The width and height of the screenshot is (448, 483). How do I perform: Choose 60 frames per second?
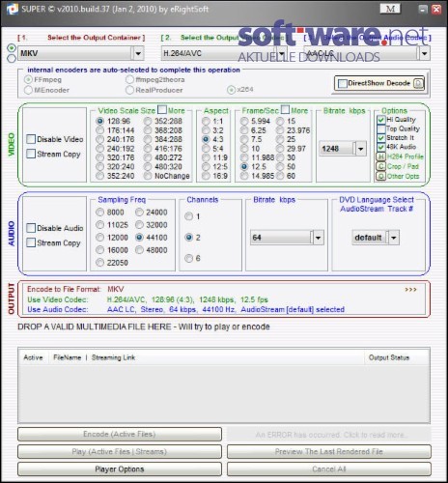280,176
